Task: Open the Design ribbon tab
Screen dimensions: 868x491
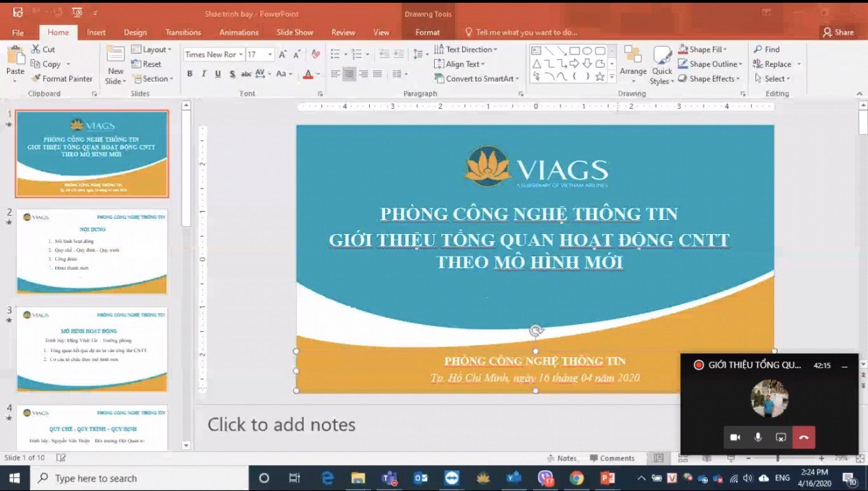Action: [x=135, y=32]
